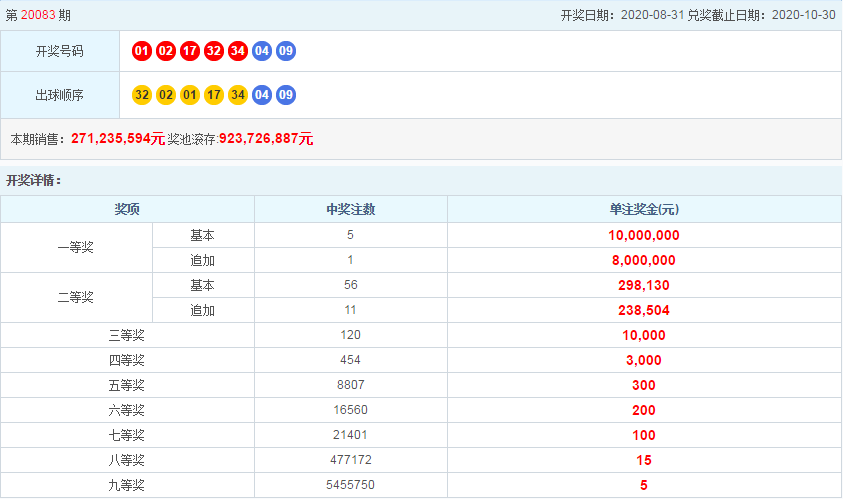
Task: Click the 八等奖 row label
Action: pos(127,460)
